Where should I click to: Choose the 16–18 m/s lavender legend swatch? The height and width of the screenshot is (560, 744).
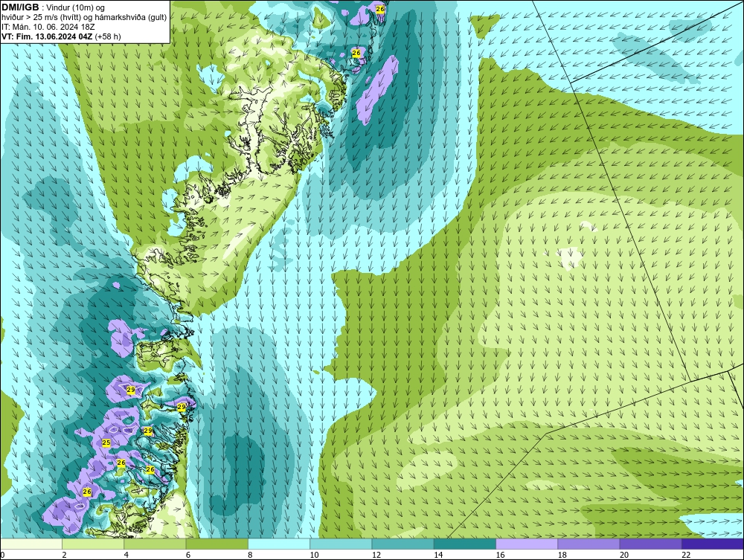527,544
